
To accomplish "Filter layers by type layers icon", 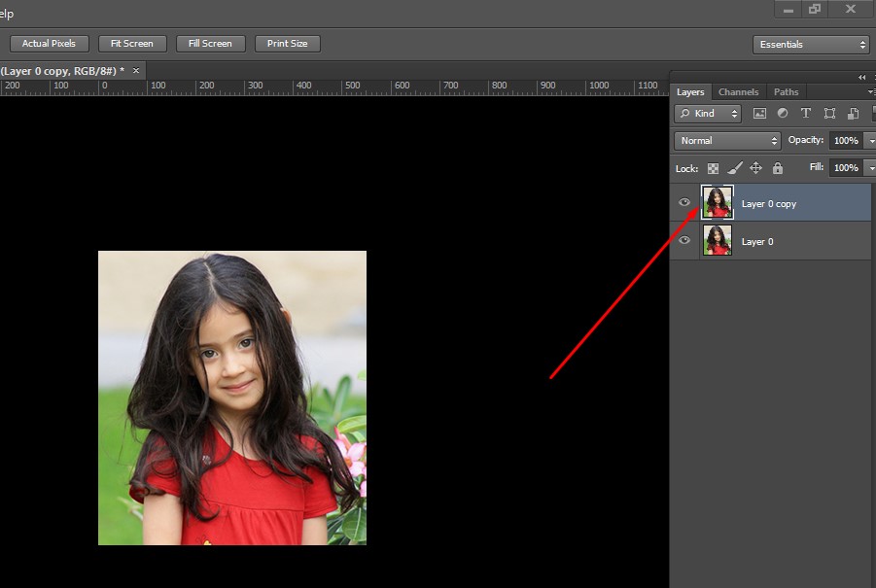I will click(x=806, y=114).
